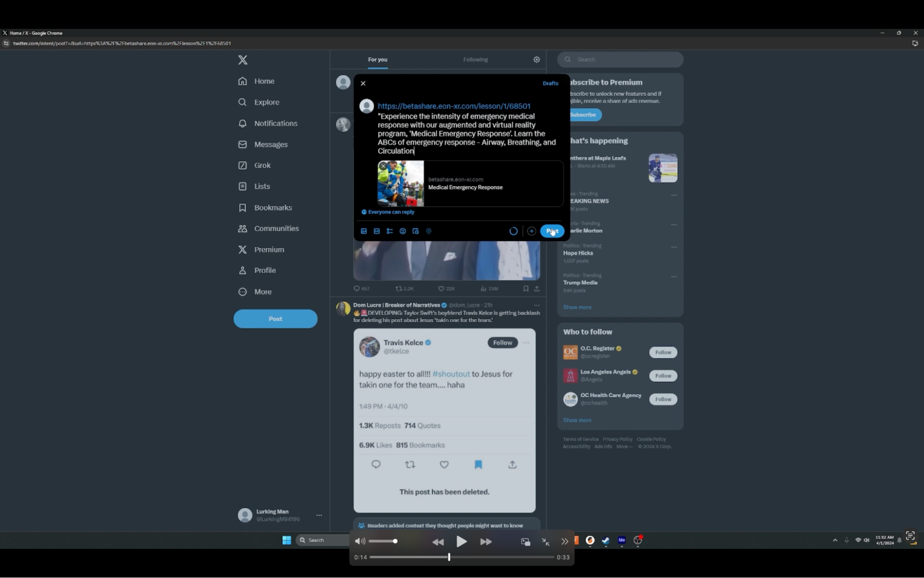Viewport: 924px width, 578px height.
Task: Click the location pin icon in compose toolbar
Action: (428, 231)
